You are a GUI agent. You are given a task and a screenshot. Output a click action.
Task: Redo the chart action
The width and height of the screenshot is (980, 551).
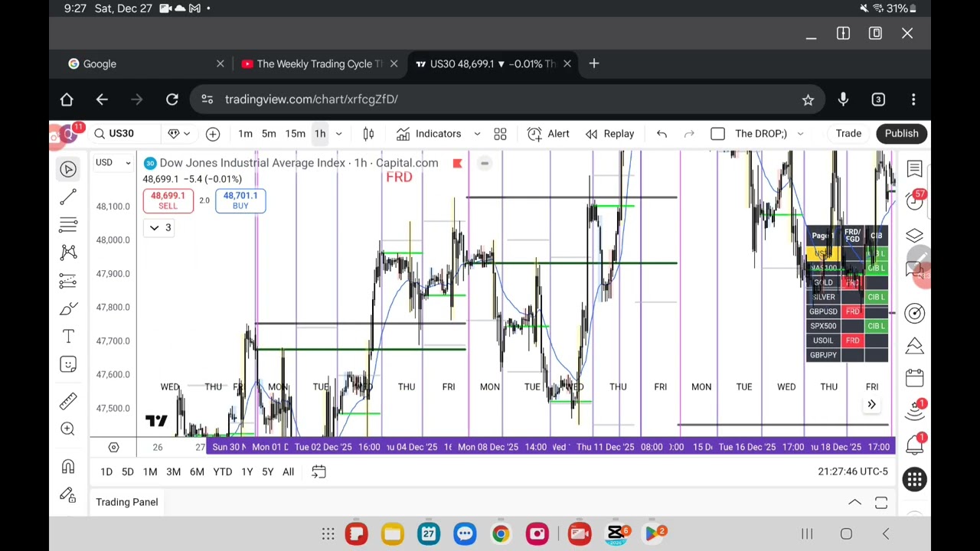pos(689,134)
